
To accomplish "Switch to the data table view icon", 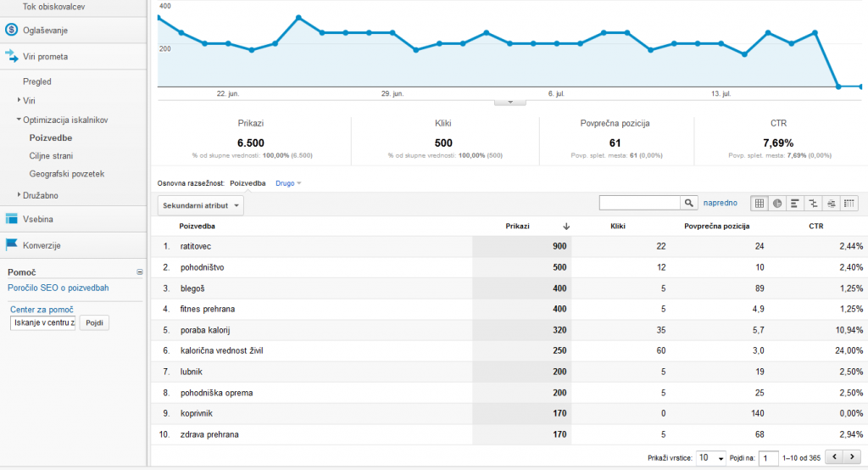I will (759, 204).
